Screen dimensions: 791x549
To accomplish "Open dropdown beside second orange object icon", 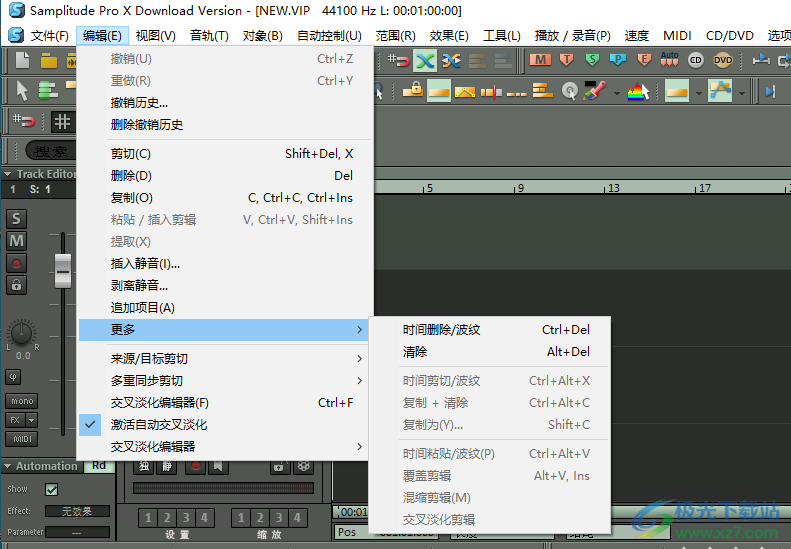I will point(699,93).
